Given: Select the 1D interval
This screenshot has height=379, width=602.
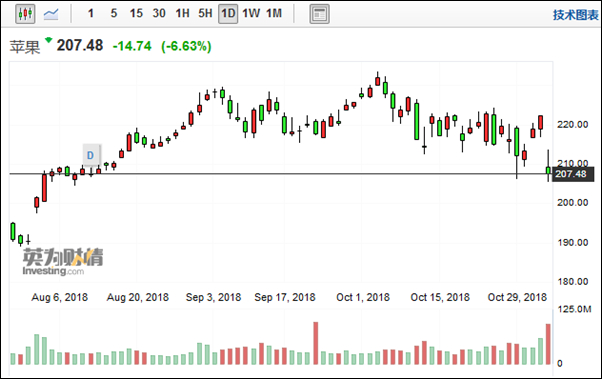Looking at the screenshot, I should (x=228, y=14).
